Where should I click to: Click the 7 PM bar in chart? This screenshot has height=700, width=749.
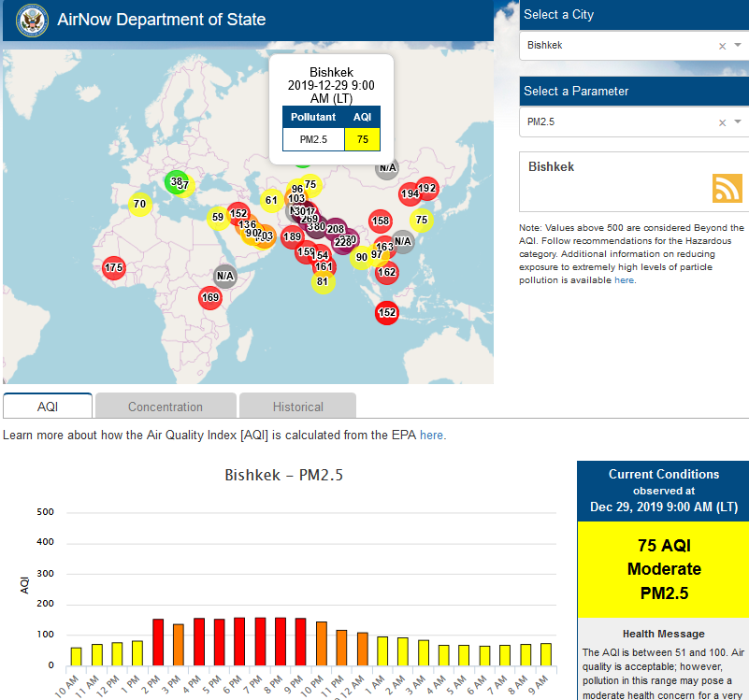pyautogui.click(x=260, y=641)
